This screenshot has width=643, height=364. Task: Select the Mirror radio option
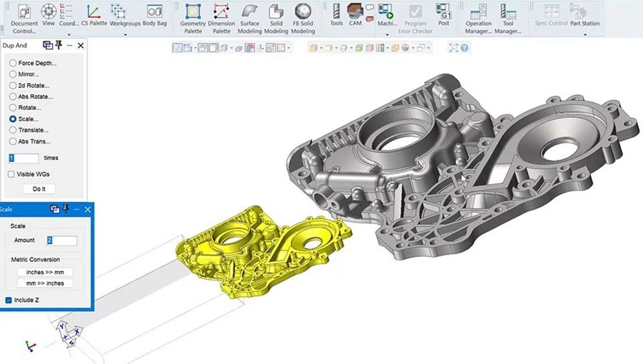pyautogui.click(x=13, y=74)
